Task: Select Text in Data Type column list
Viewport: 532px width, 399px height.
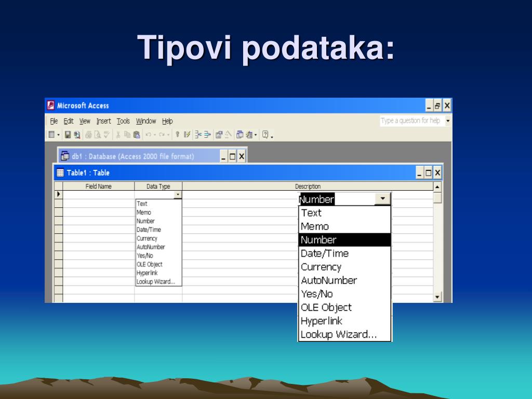Action: coord(158,204)
